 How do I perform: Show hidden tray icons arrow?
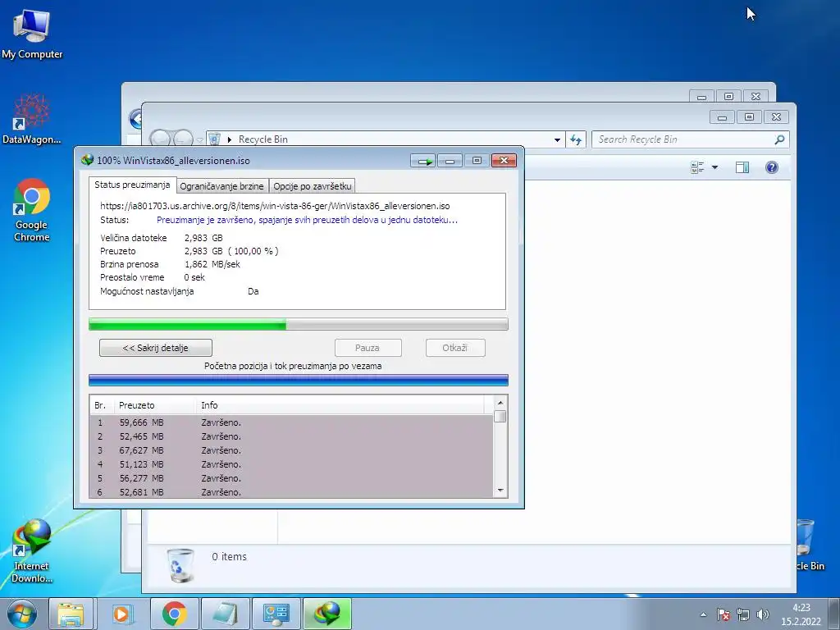click(x=703, y=614)
